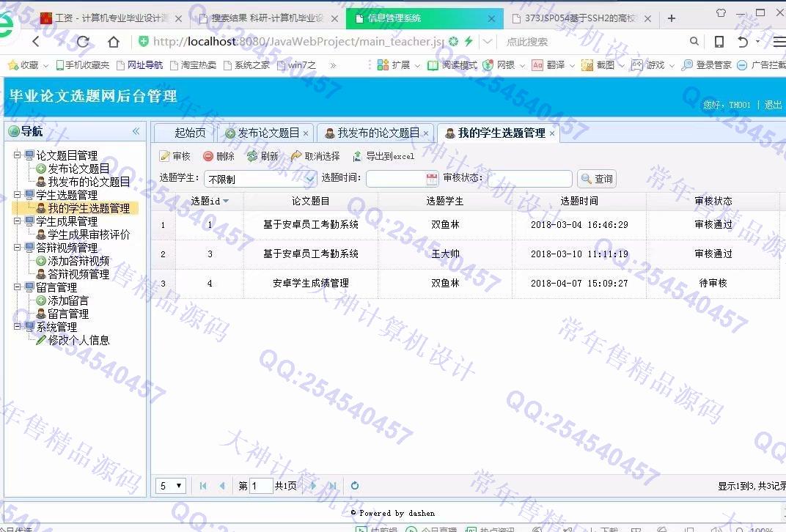Go to last page in pager
The width and height of the screenshot is (786, 532).
click(332, 486)
